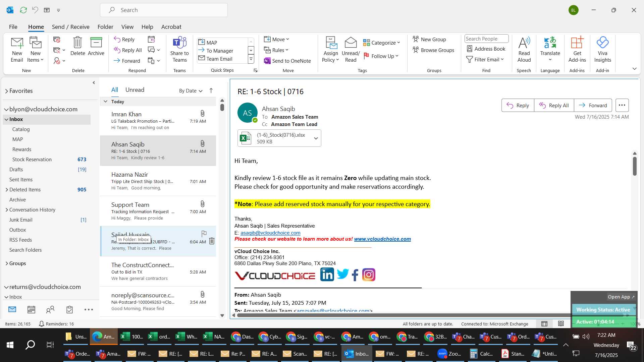Open Categorize dropdown
This screenshot has height=362, width=644.
382,43
